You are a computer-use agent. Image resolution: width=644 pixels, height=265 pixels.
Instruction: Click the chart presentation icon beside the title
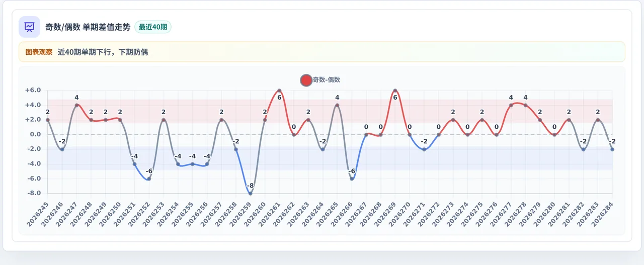tap(29, 27)
